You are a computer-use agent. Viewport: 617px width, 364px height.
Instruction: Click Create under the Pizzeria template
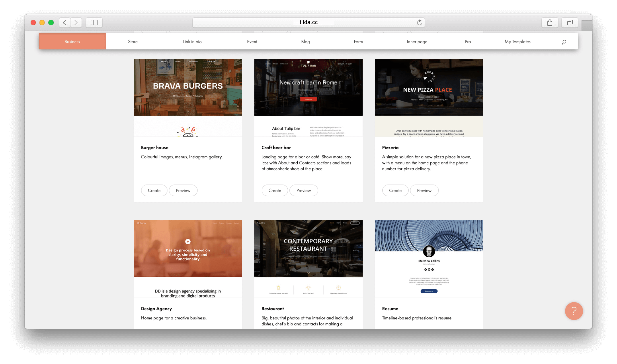point(395,190)
